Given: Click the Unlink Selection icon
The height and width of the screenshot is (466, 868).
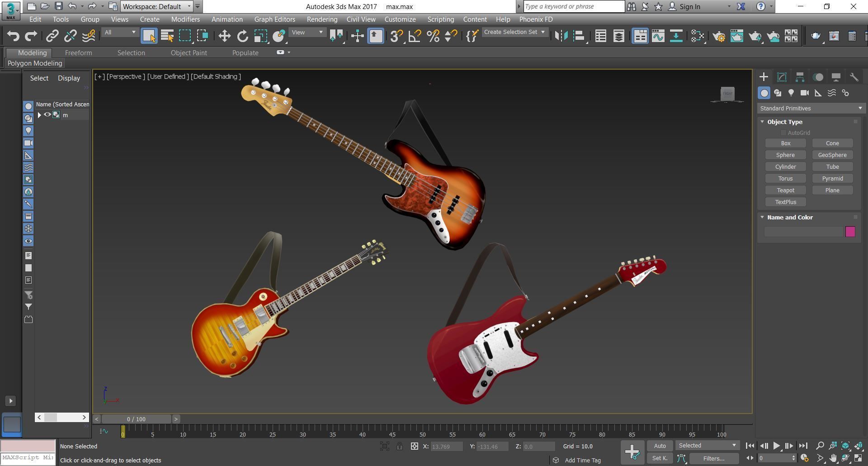Looking at the screenshot, I should click(x=71, y=36).
